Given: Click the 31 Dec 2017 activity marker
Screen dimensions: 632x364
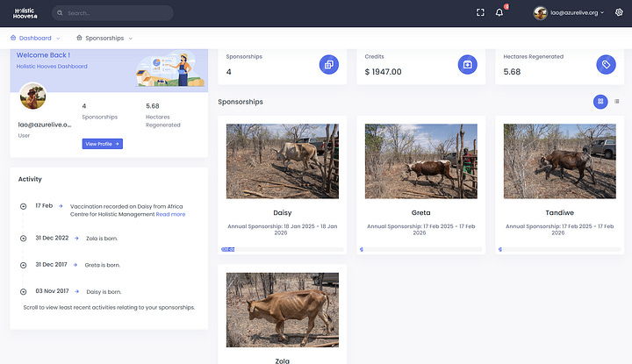Looking at the screenshot, I should [x=24, y=265].
